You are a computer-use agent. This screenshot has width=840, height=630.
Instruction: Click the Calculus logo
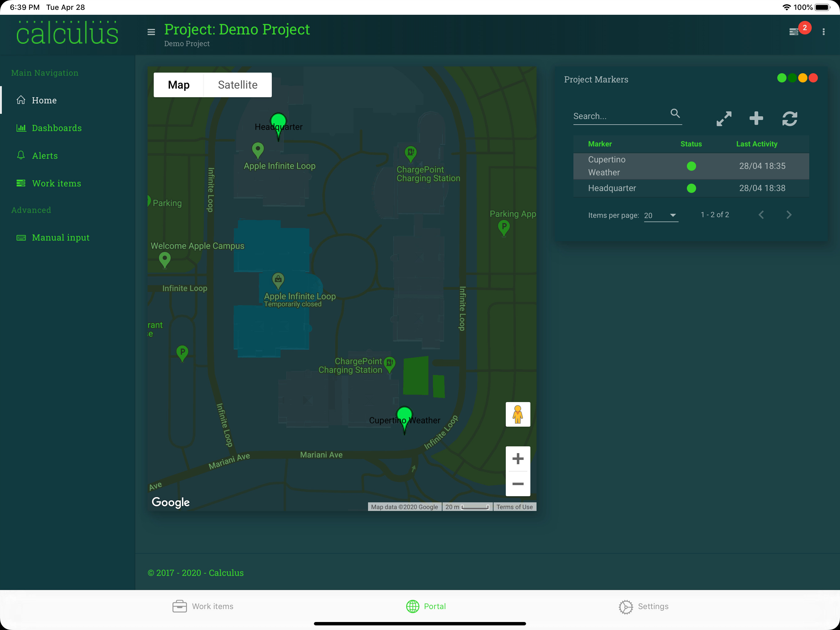pos(67,33)
